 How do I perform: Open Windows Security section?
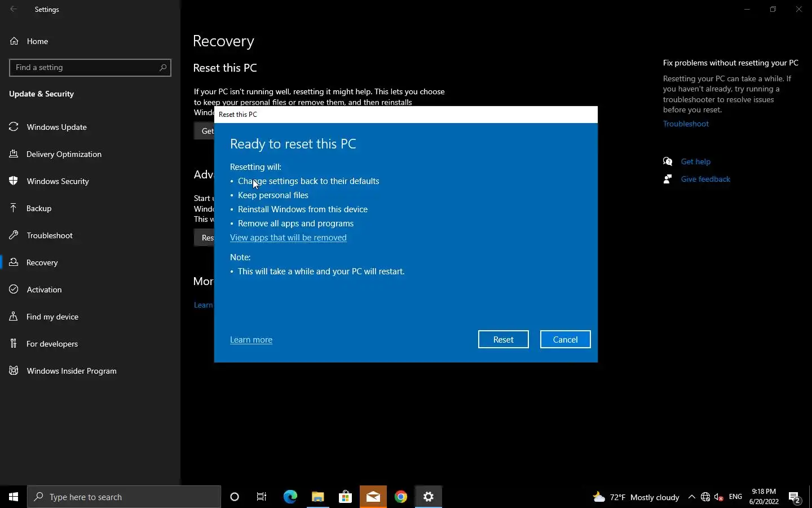point(90,181)
